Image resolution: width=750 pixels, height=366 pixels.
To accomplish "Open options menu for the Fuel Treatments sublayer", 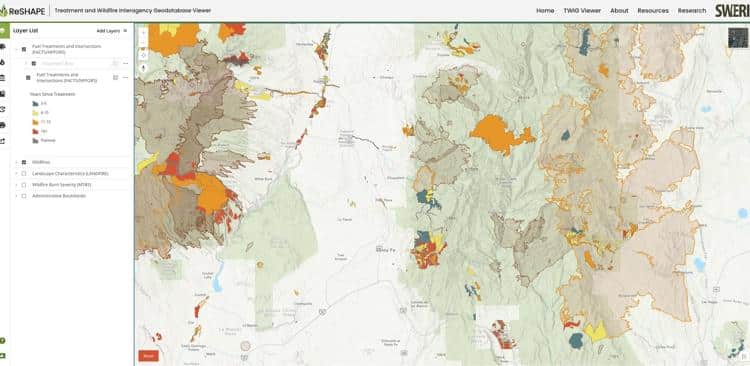I will coord(125,78).
